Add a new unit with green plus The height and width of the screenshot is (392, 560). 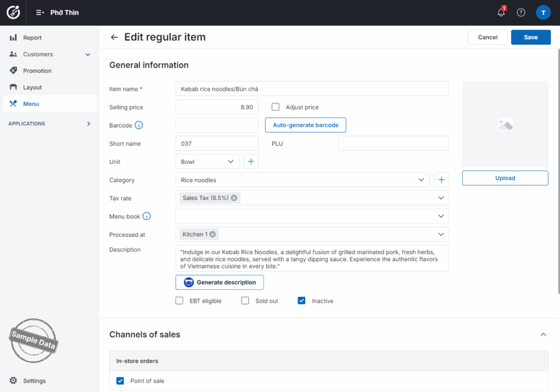(x=251, y=162)
